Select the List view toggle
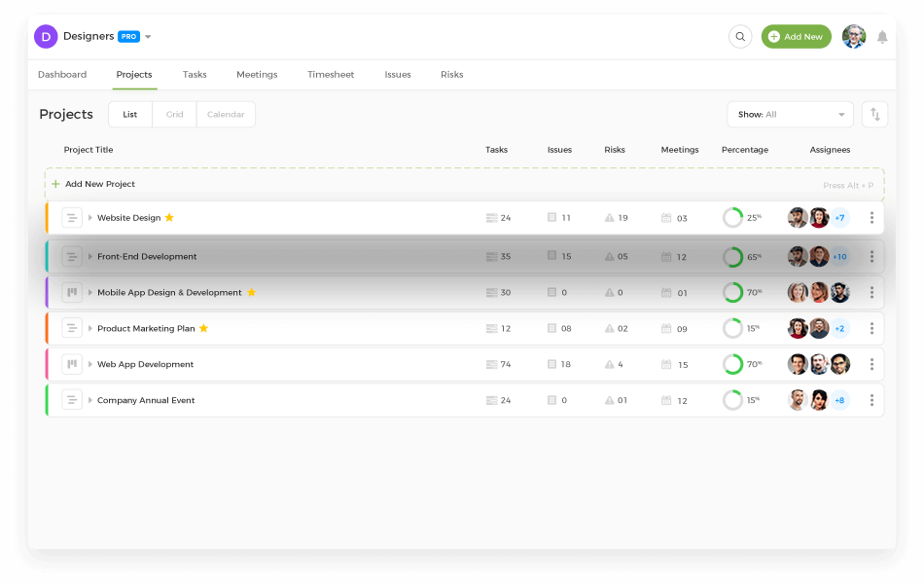This screenshot has height=584, width=924. click(x=130, y=115)
